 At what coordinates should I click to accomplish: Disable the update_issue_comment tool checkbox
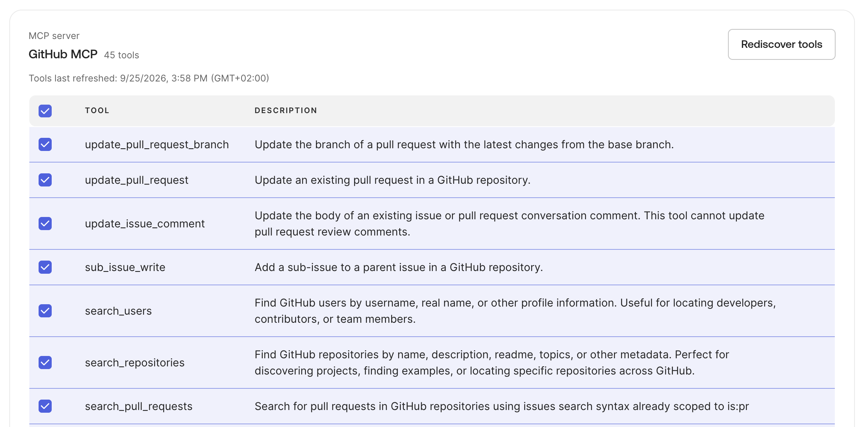tap(45, 224)
